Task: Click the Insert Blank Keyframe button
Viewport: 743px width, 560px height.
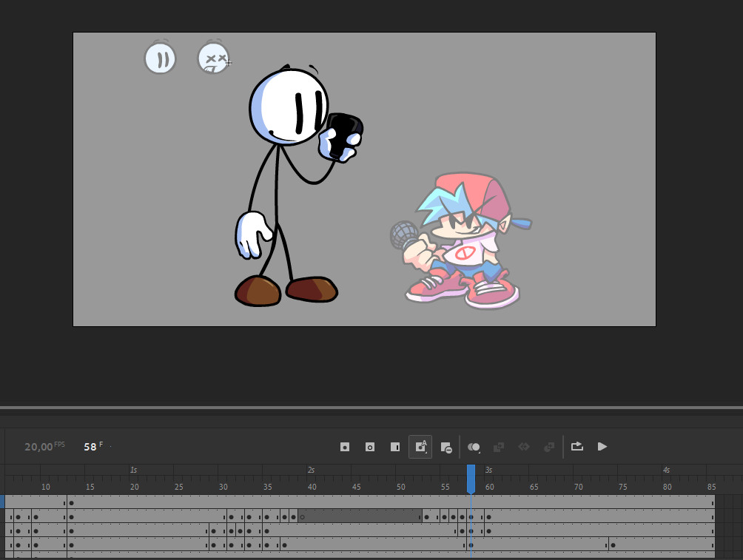Action: coord(370,447)
